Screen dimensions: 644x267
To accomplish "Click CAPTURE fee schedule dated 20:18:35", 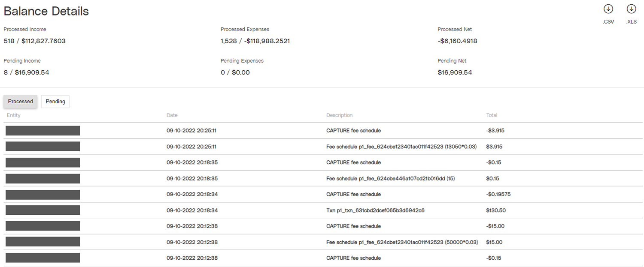I will 353,162.
